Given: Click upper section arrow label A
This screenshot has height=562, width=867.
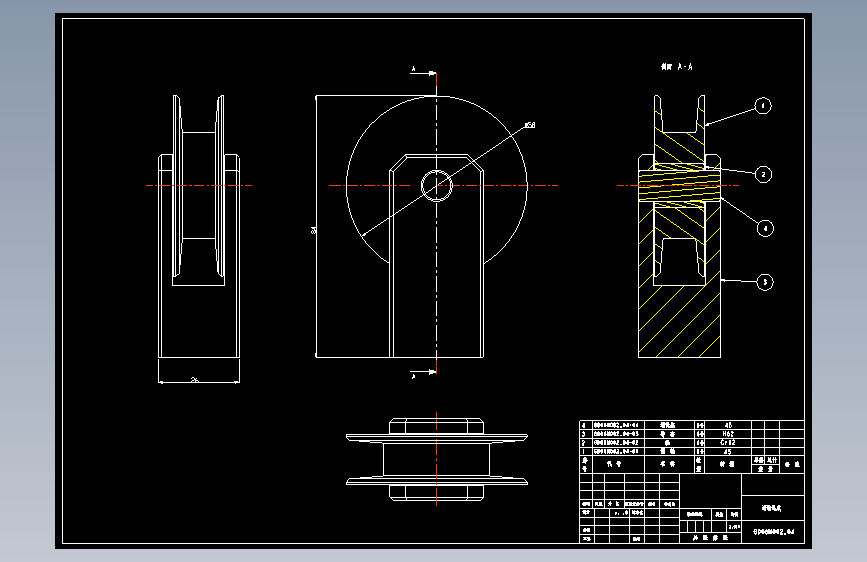Looking at the screenshot, I should (x=413, y=70).
